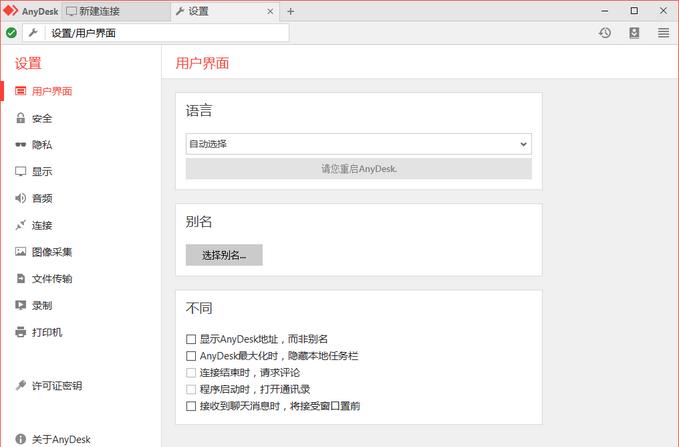Viewport: 679px width, 447px height.
Task: Open 隐私 privacy settings
Action: pyautogui.click(x=41, y=145)
